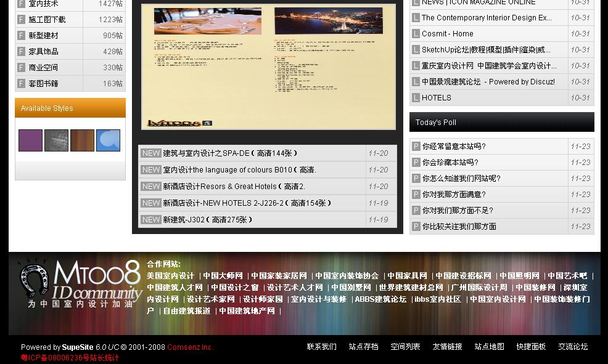Click the L icon beside SketchUp论坛

(416, 49)
